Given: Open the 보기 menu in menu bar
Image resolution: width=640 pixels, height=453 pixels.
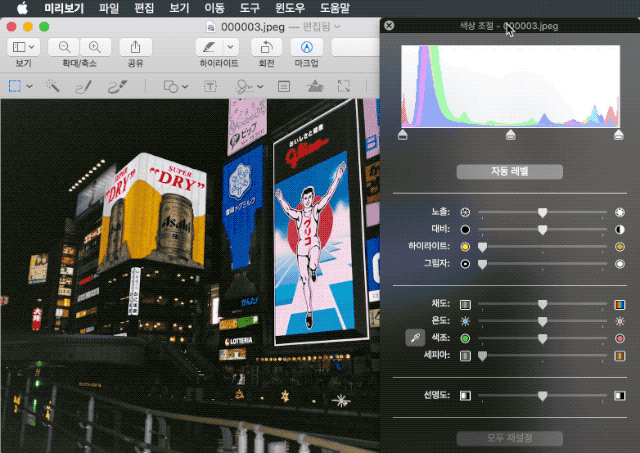Looking at the screenshot, I should [x=179, y=8].
